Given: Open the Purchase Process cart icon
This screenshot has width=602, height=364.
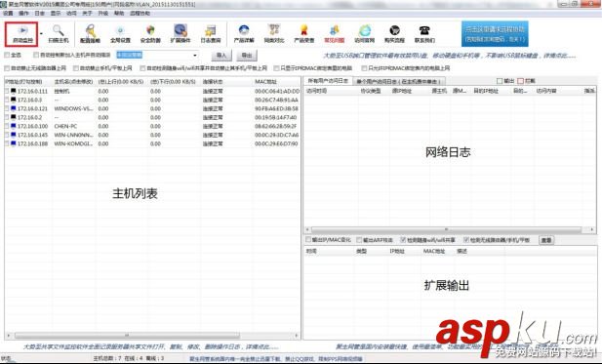Looking at the screenshot, I should 394,30.
